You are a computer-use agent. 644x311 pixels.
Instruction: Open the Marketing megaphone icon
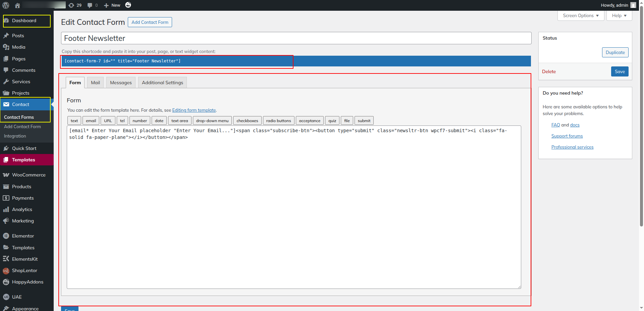tap(6, 221)
